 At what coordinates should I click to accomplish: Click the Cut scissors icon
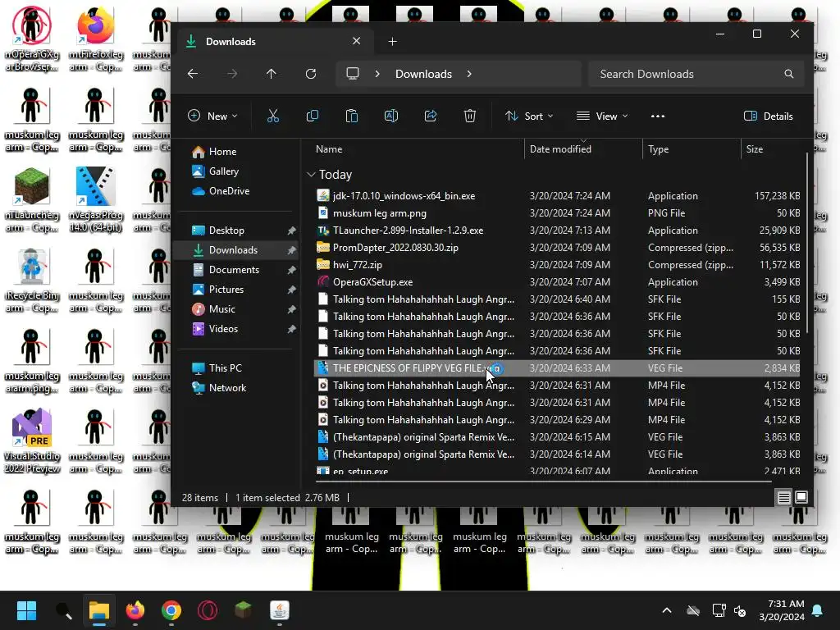coord(272,116)
